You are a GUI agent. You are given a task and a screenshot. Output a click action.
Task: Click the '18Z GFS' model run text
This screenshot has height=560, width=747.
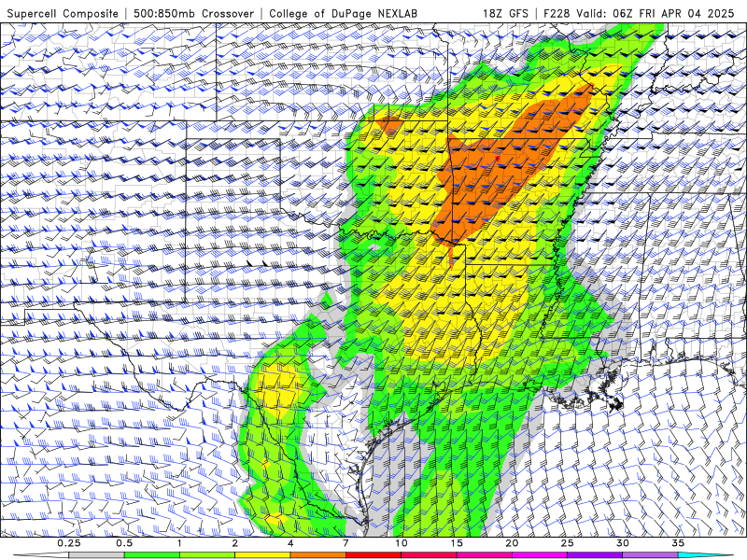click(505, 13)
